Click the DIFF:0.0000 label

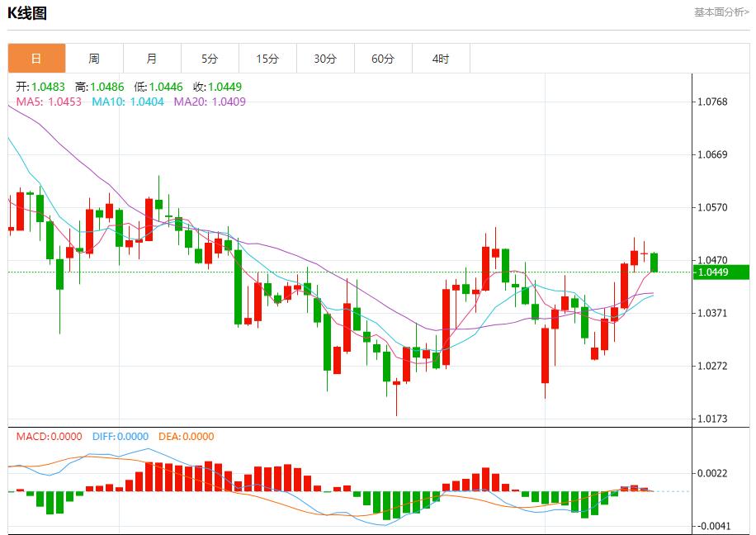click(120, 437)
